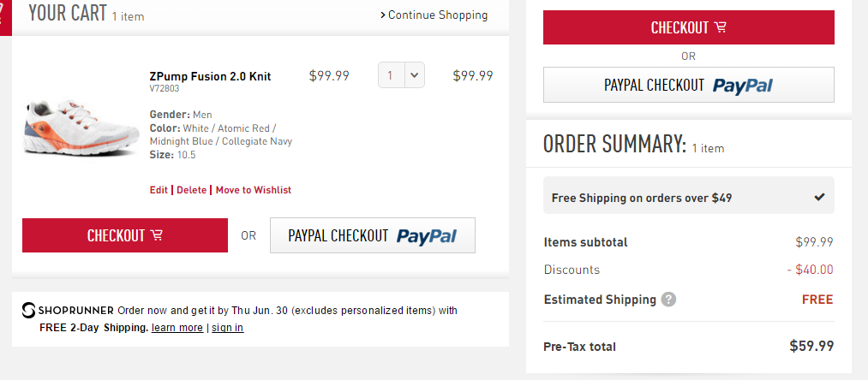
Task: Open the ShopRunner learn more link
Action: pyautogui.click(x=177, y=328)
